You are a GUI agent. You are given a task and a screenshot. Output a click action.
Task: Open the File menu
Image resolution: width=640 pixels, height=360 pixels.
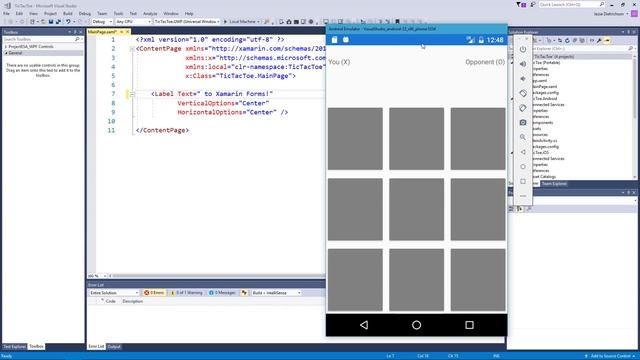[x=6, y=13]
